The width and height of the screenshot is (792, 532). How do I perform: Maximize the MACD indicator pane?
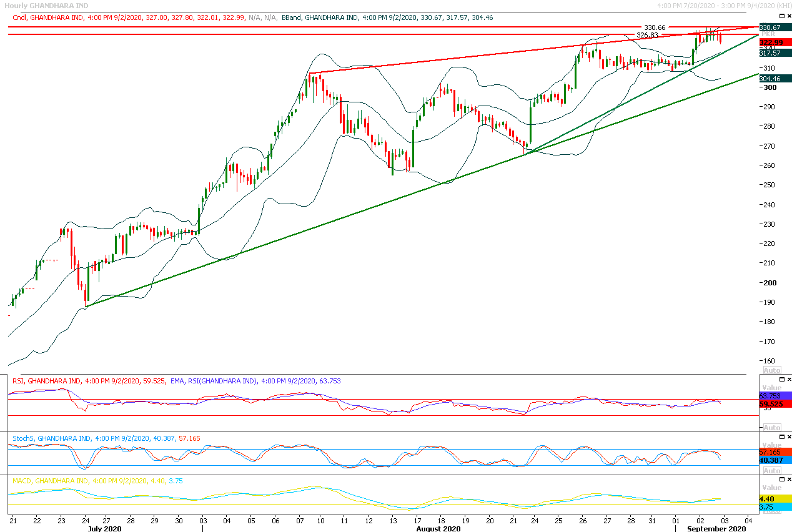[781, 479]
